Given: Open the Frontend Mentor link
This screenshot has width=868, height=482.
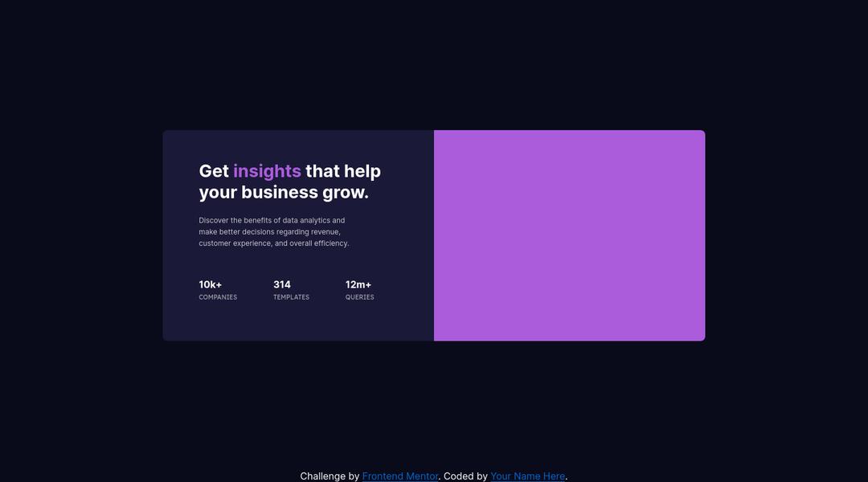Looking at the screenshot, I should pyautogui.click(x=399, y=476).
